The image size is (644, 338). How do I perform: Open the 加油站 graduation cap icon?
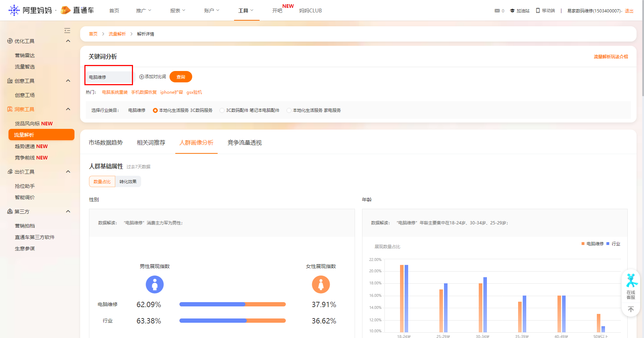[512, 11]
